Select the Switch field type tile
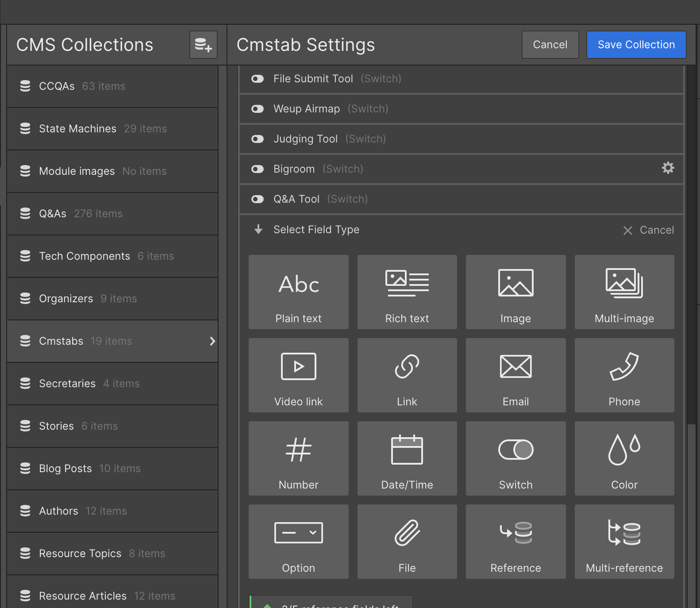700x608 pixels. pyautogui.click(x=515, y=458)
